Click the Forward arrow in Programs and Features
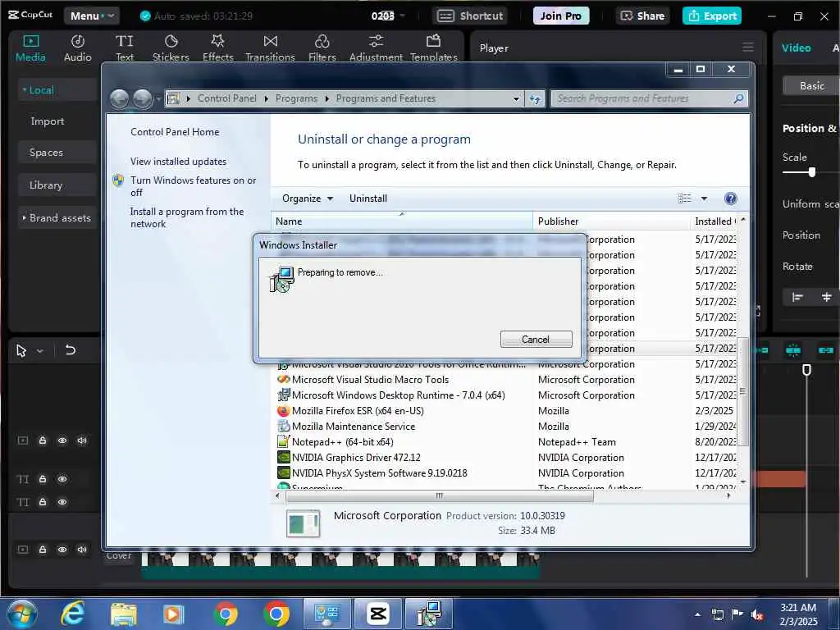The image size is (840, 630). (142, 98)
